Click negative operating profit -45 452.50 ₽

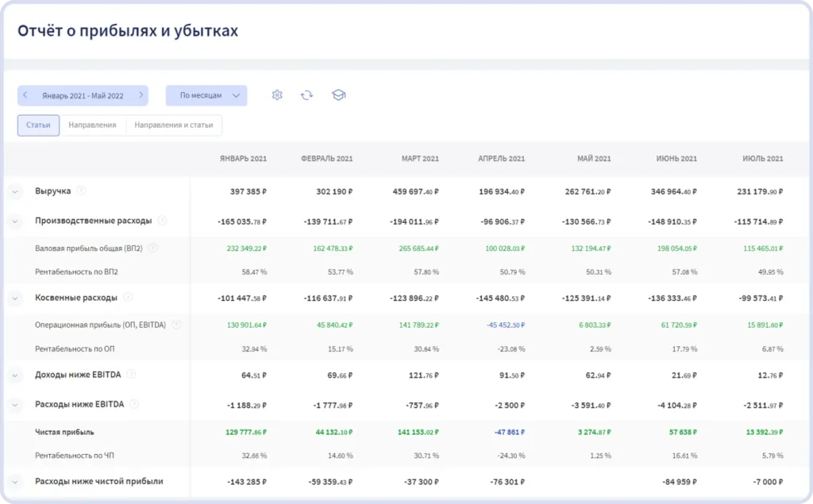[506, 325]
